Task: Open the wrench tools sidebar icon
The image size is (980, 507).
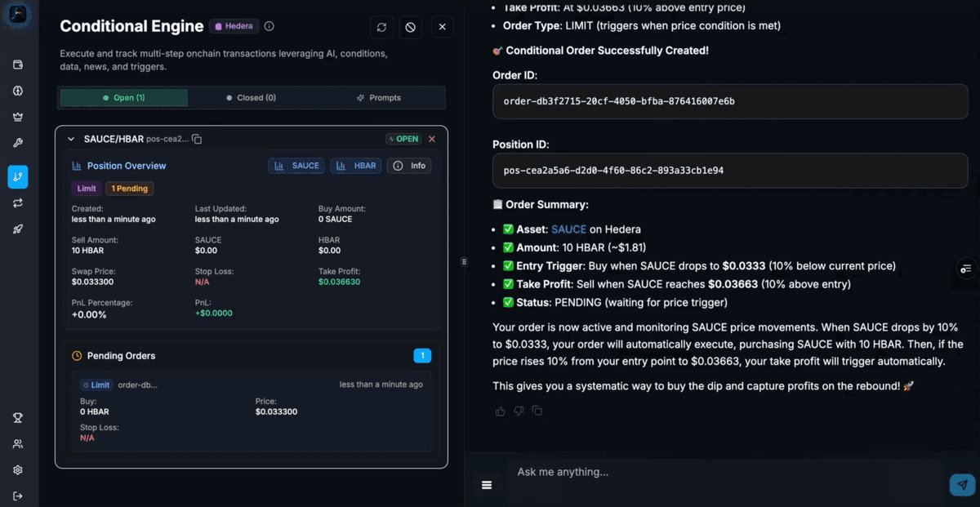Action: (18, 143)
